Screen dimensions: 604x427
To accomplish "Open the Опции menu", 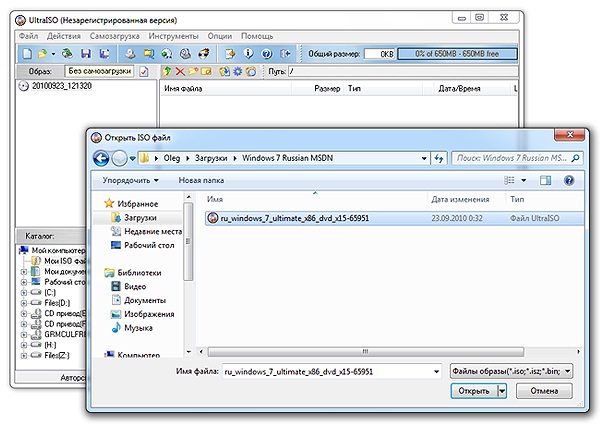I will click(x=220, y=36).
